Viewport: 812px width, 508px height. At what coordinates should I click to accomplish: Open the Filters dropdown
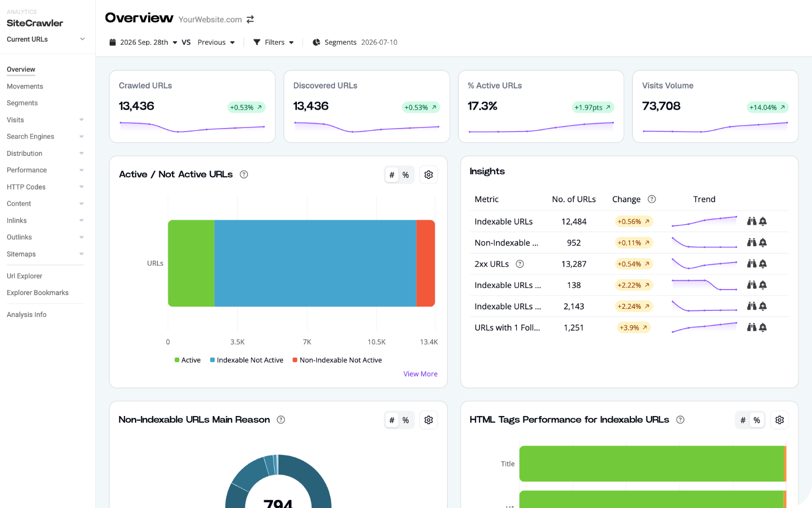[x=274, y=42]
